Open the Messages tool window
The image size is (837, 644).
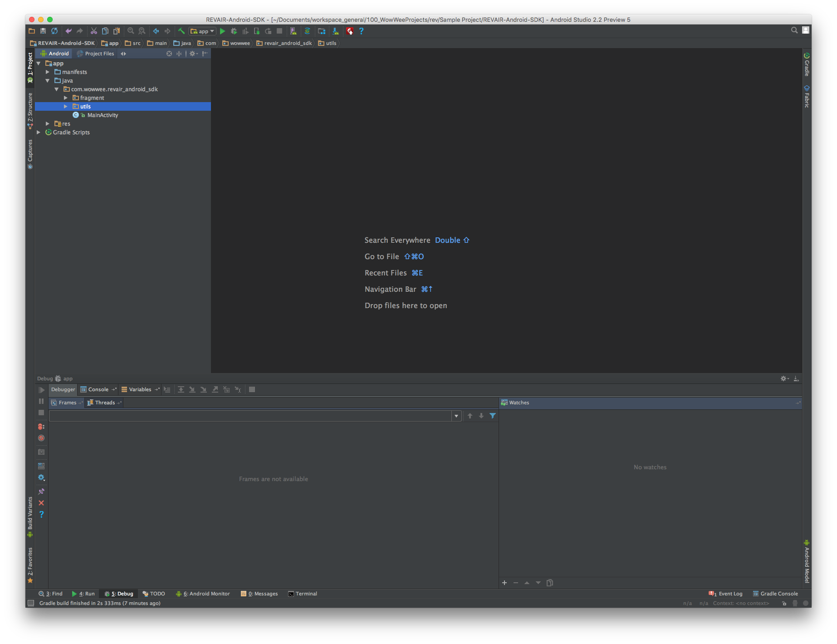(x=259, y=594)
